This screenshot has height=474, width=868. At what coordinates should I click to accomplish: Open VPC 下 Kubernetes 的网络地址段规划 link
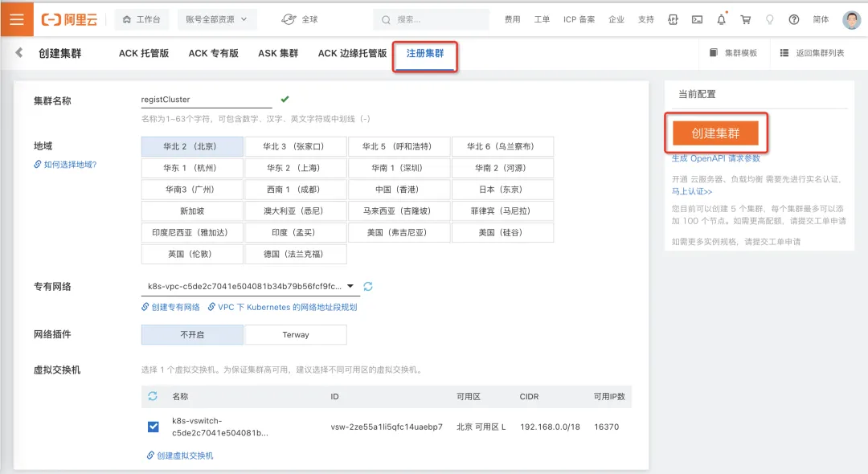[x=282, y=307]
